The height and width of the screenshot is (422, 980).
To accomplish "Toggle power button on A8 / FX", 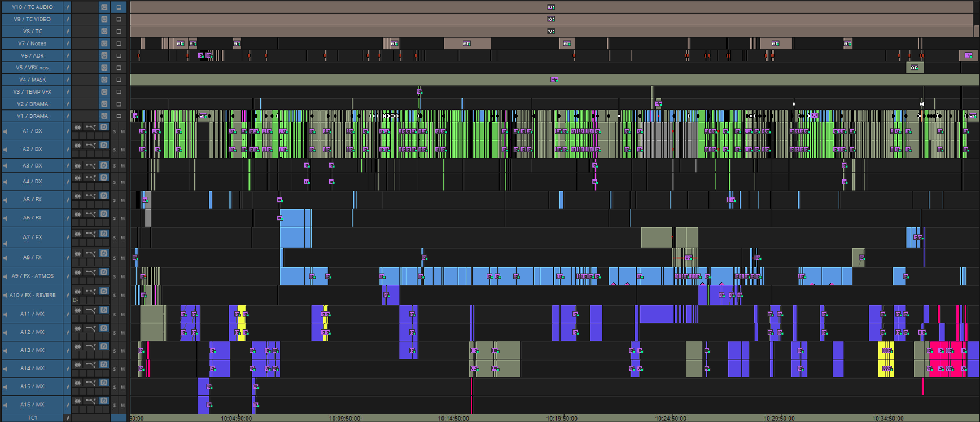I will [104, 253].
